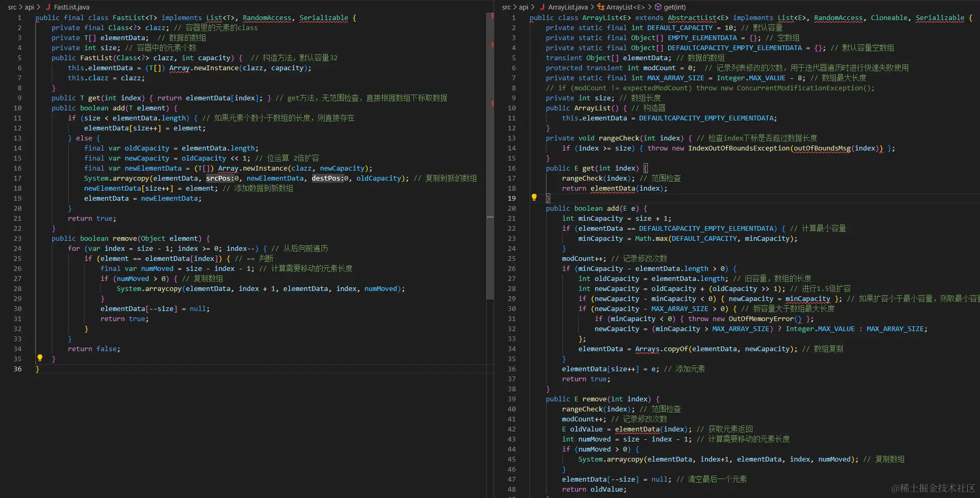Click 'ConcurrentModificationException' in the ArrayList.java comment
980x498 pixels.
click(x=799, y=88)
